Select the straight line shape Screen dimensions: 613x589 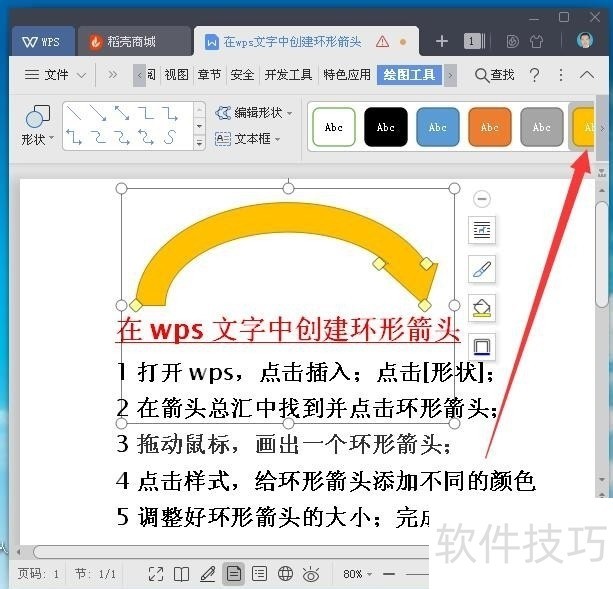point(74,113)
